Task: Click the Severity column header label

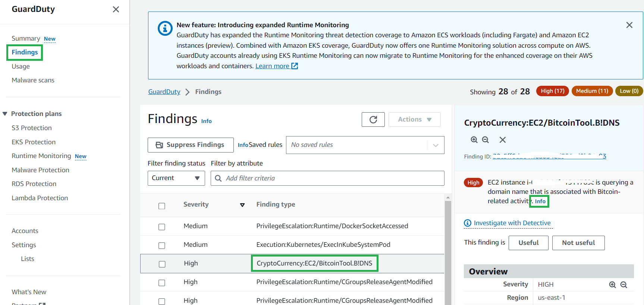Action: (196, 204)
